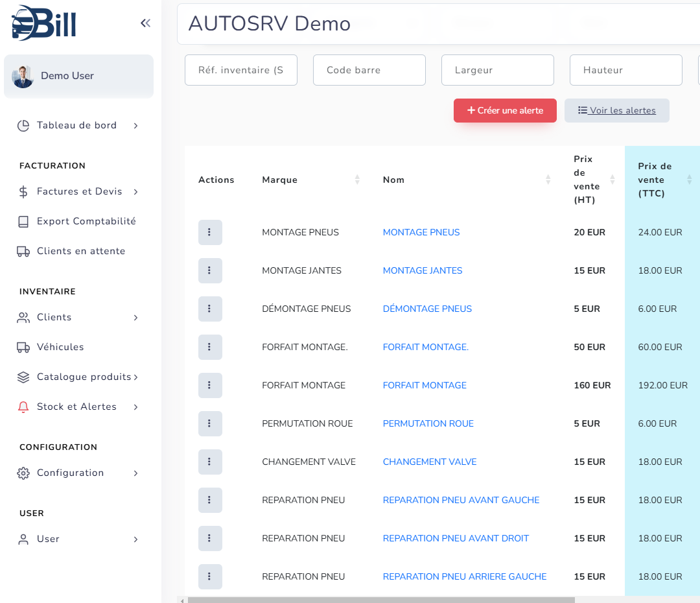
Task: Click Hauteur filter field
Action: 626,70
